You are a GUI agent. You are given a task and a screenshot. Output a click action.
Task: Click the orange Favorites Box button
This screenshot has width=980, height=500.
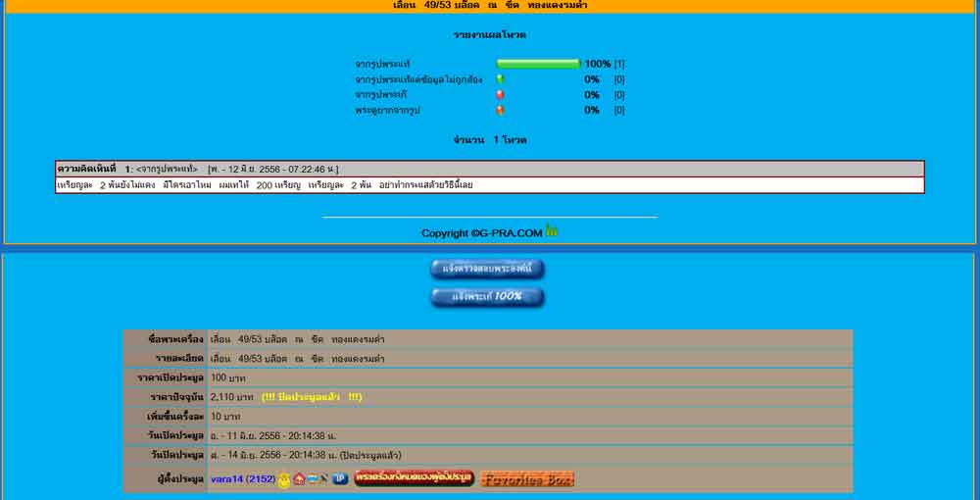click(527, 479)
